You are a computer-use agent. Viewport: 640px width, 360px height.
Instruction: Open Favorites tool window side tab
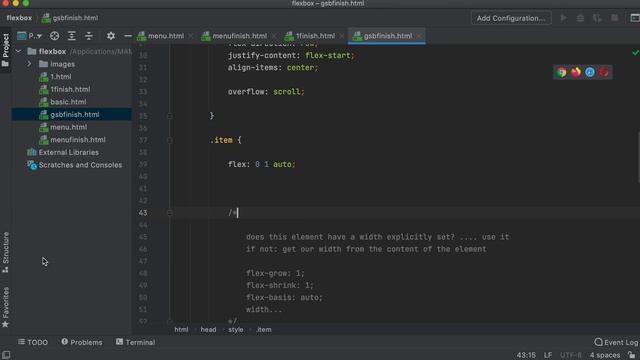point(5,307)
